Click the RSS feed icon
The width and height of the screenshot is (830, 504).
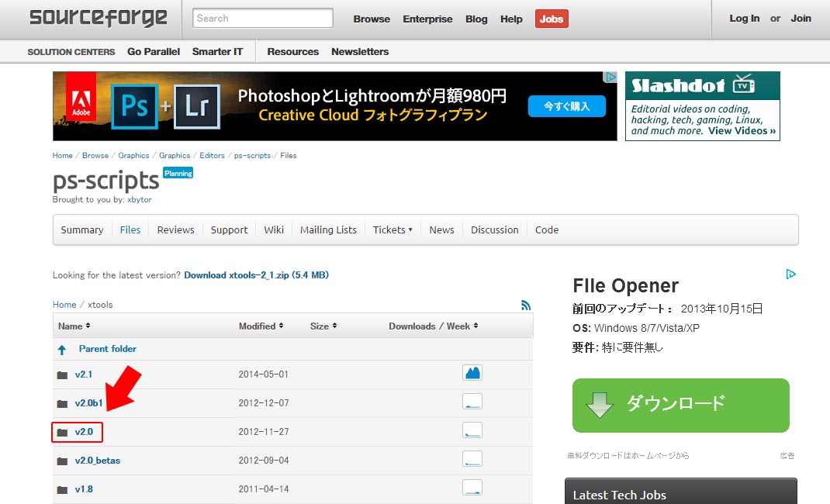[526, 306]
